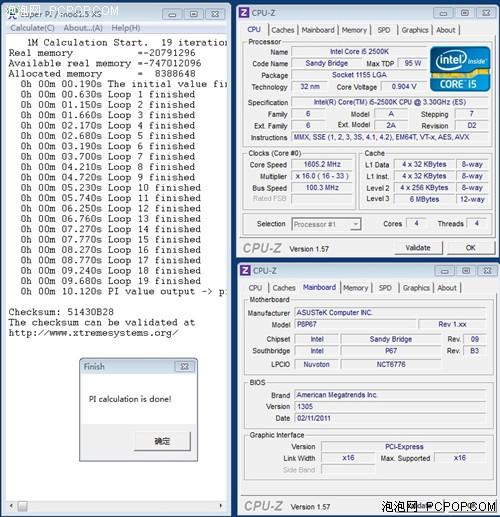500x517 pixels.
Task: Click the Super PI horizontal scrollbar left arrow
Action: (x=11, y=506)
